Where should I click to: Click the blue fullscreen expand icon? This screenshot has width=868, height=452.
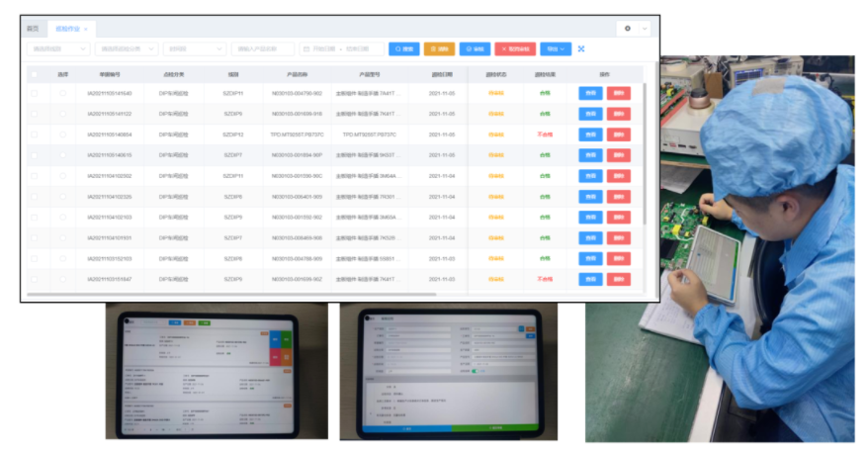(581, 48)
